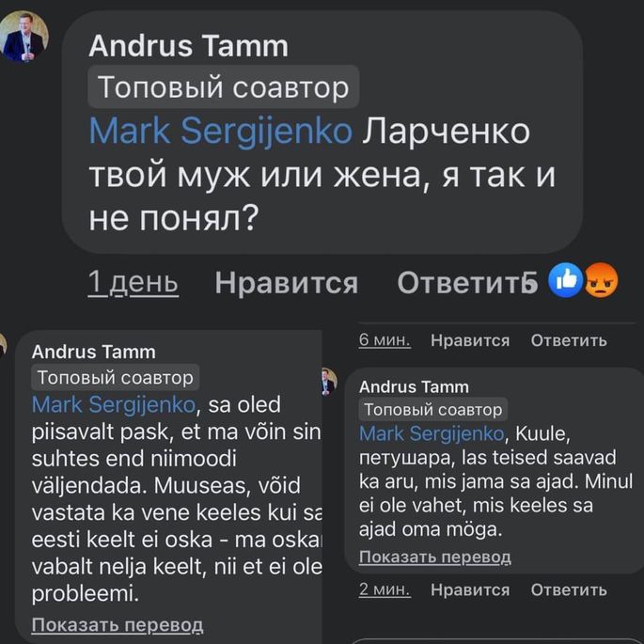Show translation for the 'Kuule, петушара' comment
The width and height of the screenshot is (644, 644).
coord(435,557)
